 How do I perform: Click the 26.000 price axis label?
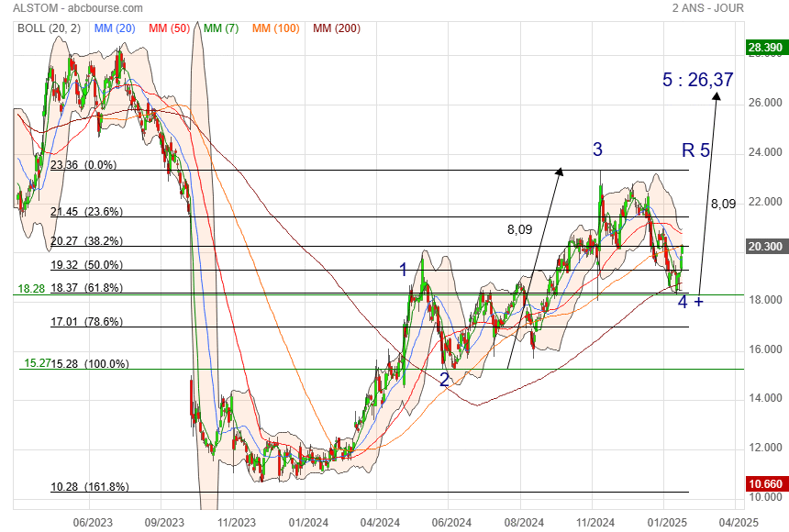click(x=765, y=103)
